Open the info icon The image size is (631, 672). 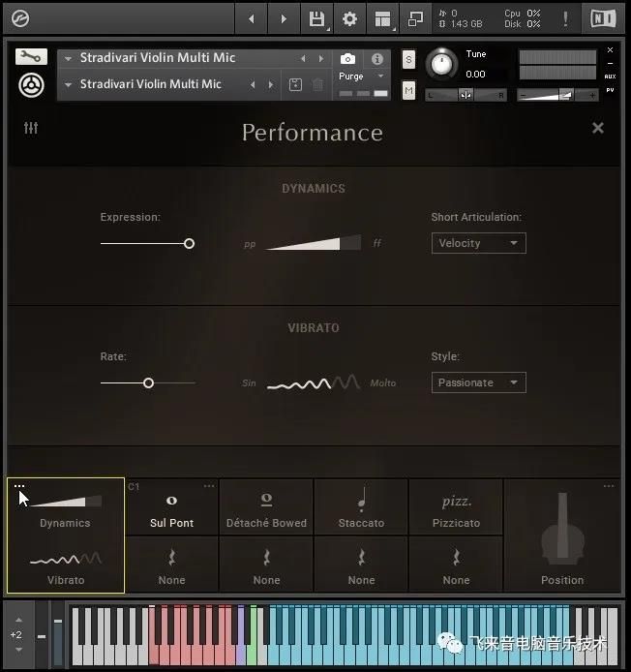(377, 59)
